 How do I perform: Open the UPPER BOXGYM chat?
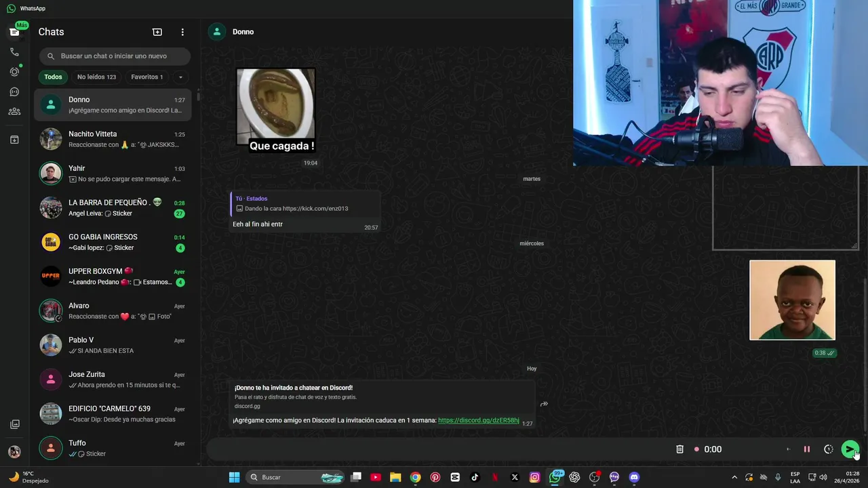point(113,277)
